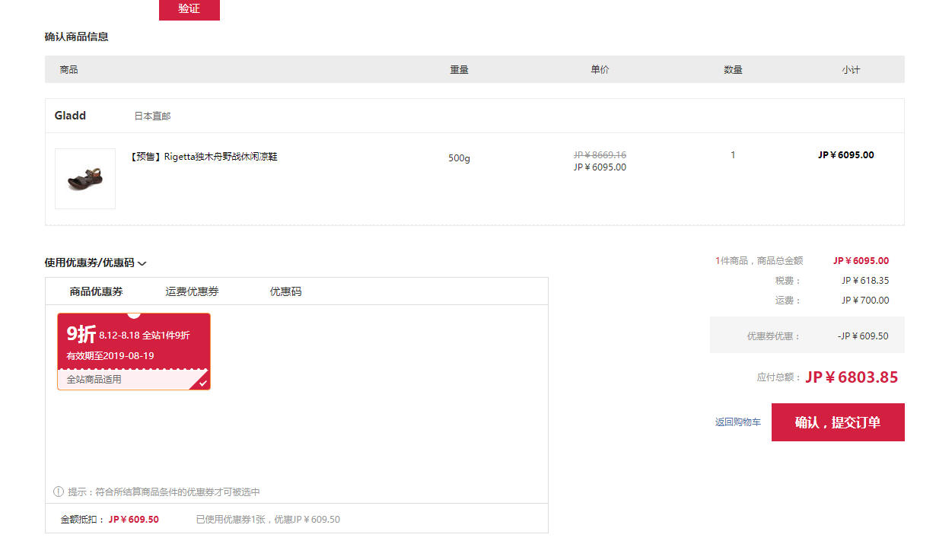This screenshot has width=936, height=560.
Task: Collapse the 使用优惠券/优惠码 section chevron
Action: [142, 263]
